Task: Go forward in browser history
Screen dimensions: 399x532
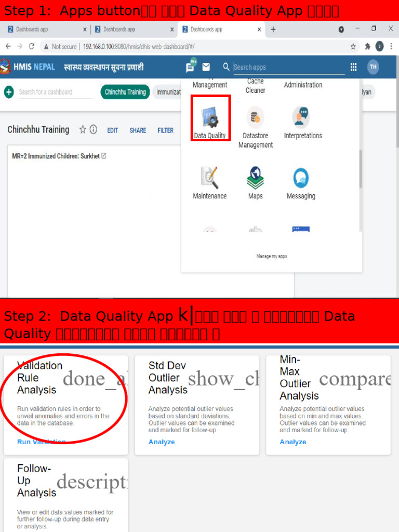Action: point(20,46)
